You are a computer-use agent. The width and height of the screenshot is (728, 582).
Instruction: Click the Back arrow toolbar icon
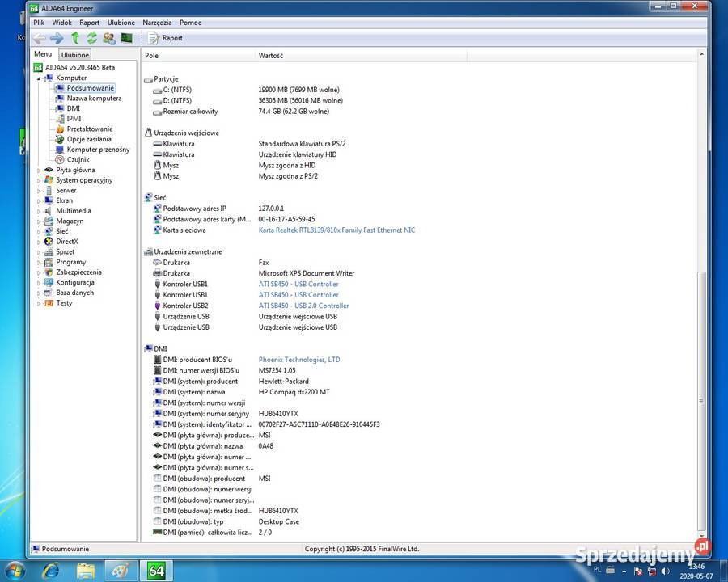(40, 38)
